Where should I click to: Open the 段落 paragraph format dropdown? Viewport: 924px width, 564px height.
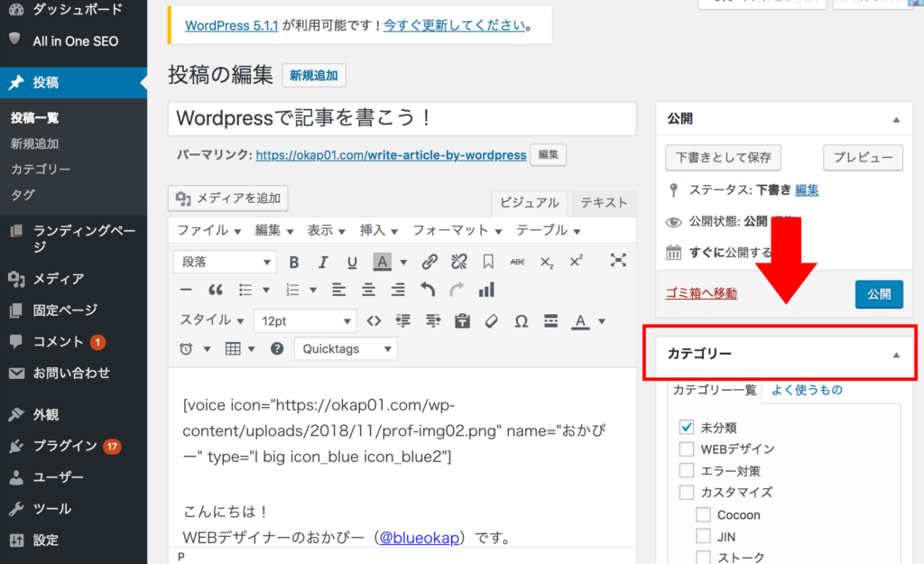coord(225,262)
